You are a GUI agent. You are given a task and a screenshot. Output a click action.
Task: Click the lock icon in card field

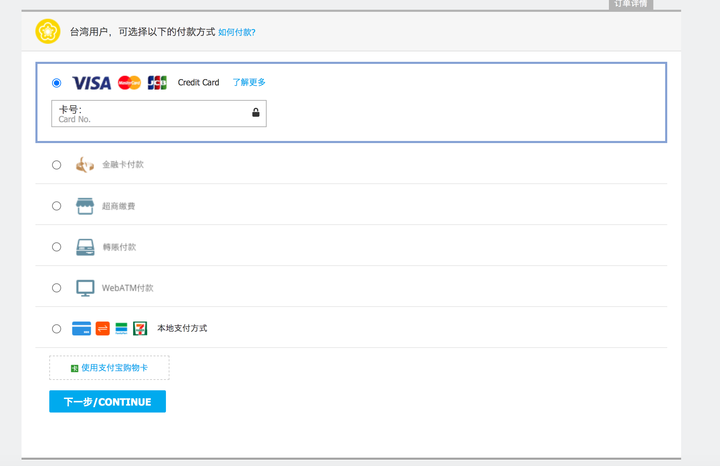tap(256, 112)
